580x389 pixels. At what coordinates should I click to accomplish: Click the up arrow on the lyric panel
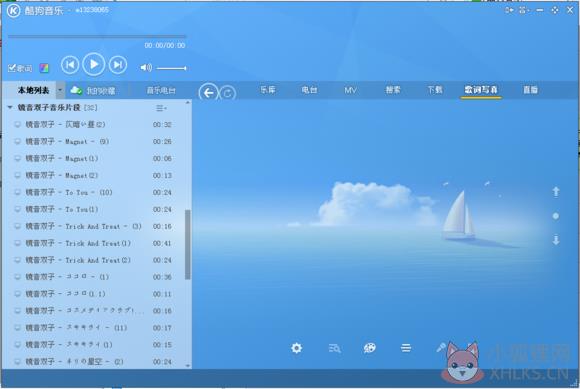click(x=556, y=192)
